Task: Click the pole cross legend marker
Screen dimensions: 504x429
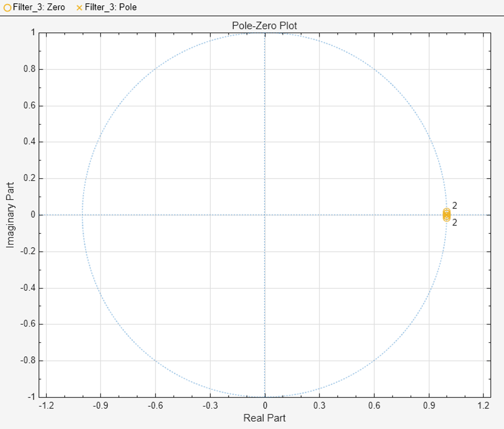Action: pyautogui.click(x=79, y=8)
